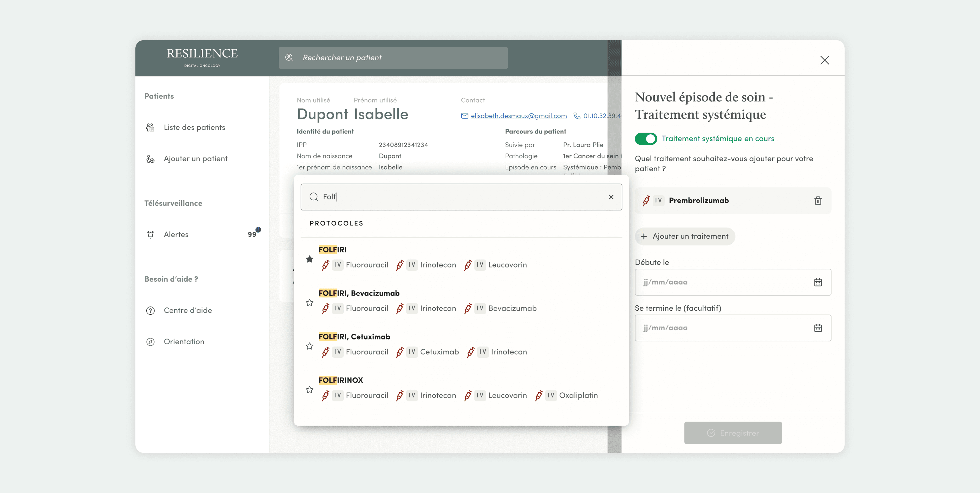Screen dimensions: 980x493
Task: Click Ajouter un traitement button
Action: point(685,236)
